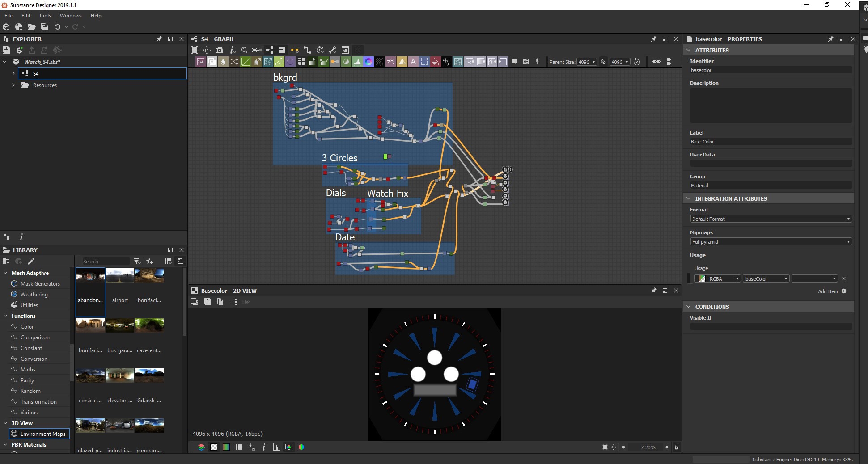This screenshot has width=868, height=464.
Task: Add a Text node from the toolbar
Action: pos(413,62)
